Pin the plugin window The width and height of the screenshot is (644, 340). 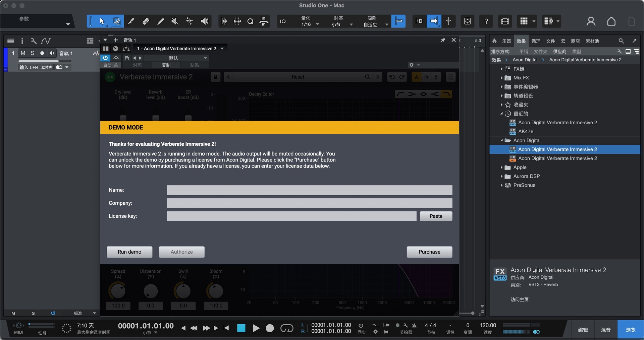[443, 40]
